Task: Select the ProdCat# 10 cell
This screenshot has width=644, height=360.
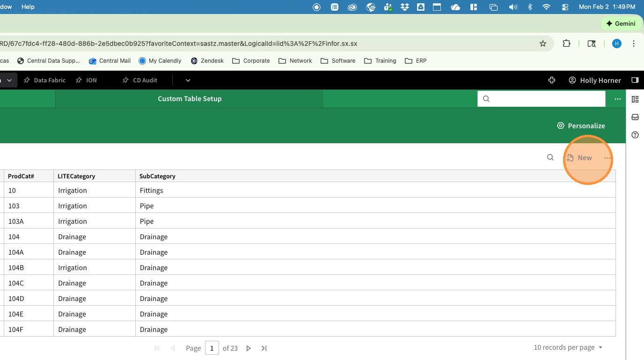Action: pyautogui.click(x=29, y=190)
